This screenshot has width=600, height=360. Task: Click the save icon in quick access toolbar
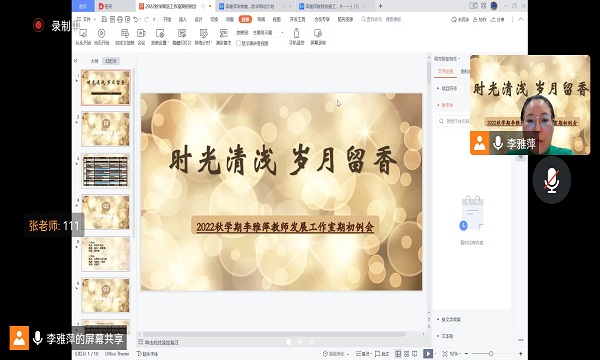pyautogui.click(x=104, y=19)
